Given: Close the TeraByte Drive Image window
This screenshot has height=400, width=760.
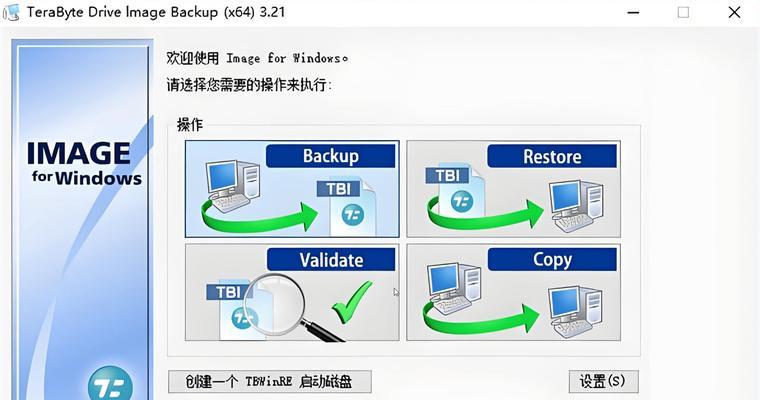Looking at the screenshot, I should 734,13.
